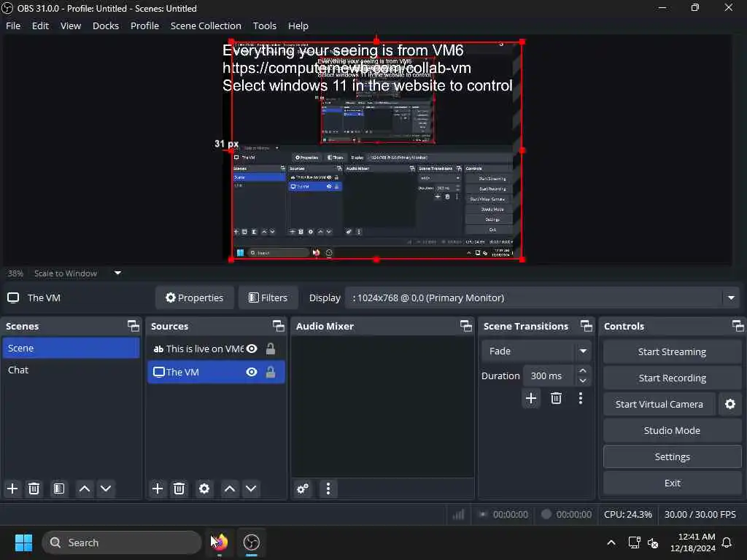747x560 pixels.
Task: Toggle lock on 'This is live on VM6' source
Action: (x=271, y=349)
